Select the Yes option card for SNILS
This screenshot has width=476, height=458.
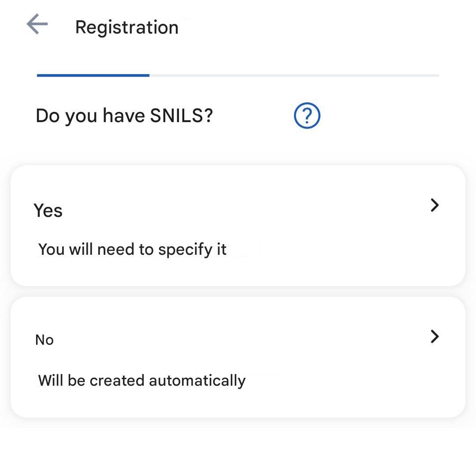pos(238,226)
